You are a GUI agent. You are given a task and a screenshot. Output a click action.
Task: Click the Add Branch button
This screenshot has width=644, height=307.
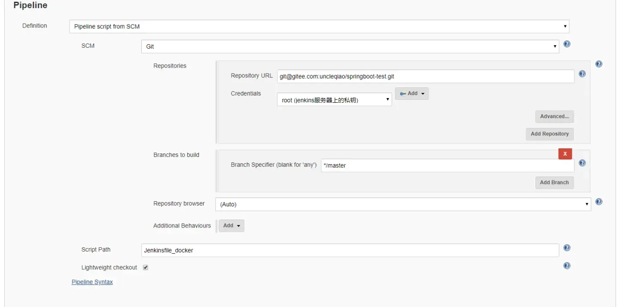coord(554,182)
